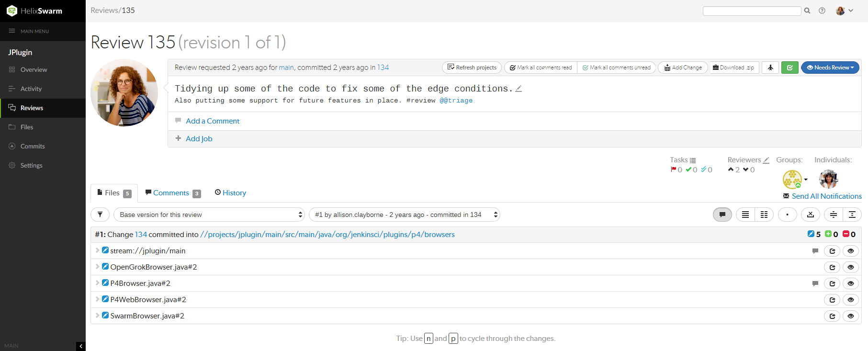Image resolution: width=868 pixels, height=351 pixels.
Task: Open change 134 link in header
Action: pos(383,68)
